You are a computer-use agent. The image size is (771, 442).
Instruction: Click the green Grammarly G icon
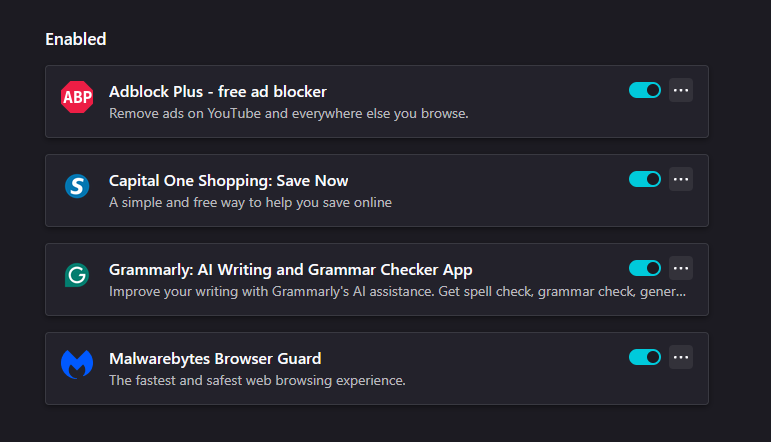click(x=77, y=275)
